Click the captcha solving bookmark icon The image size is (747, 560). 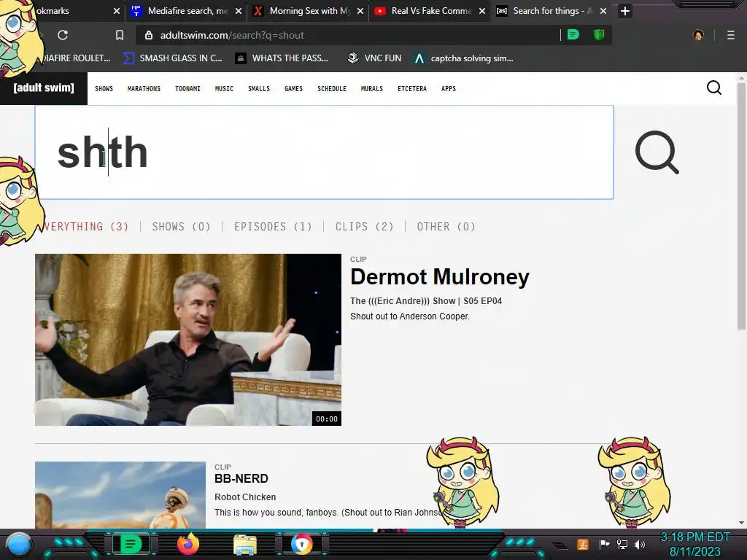pos(419,58)
